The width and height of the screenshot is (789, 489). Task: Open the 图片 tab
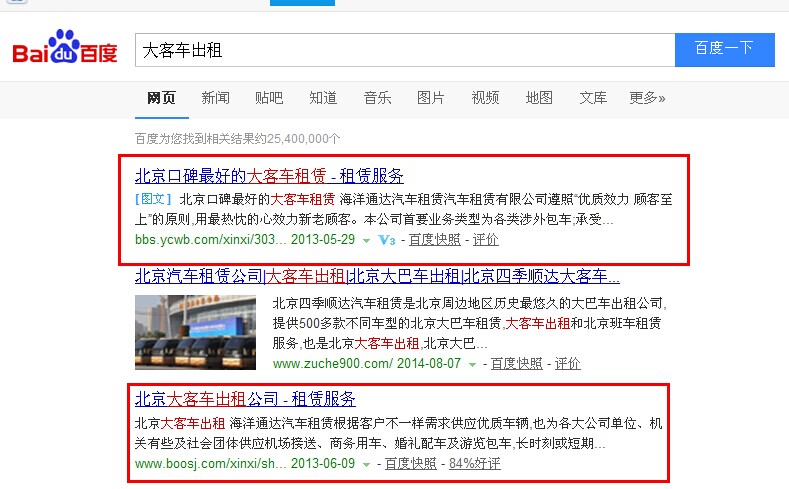point(431,98)
